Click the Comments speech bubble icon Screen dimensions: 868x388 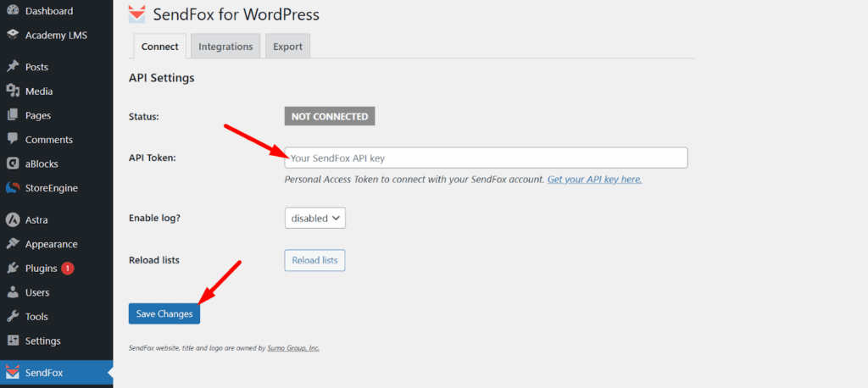pyautogui.click(x=13, y=140)
